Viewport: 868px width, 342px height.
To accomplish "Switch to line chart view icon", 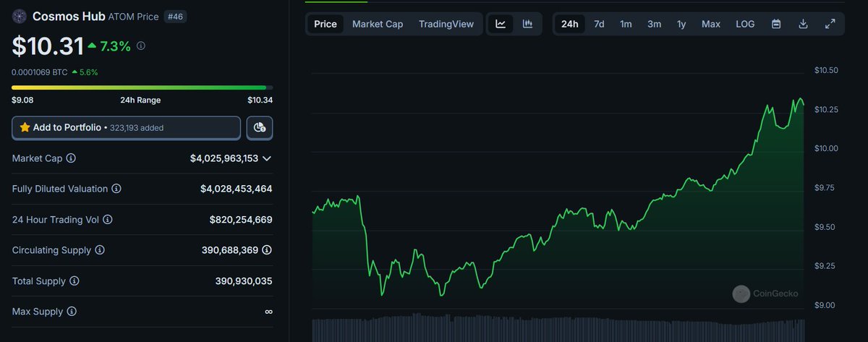I will tap(501, 24).
